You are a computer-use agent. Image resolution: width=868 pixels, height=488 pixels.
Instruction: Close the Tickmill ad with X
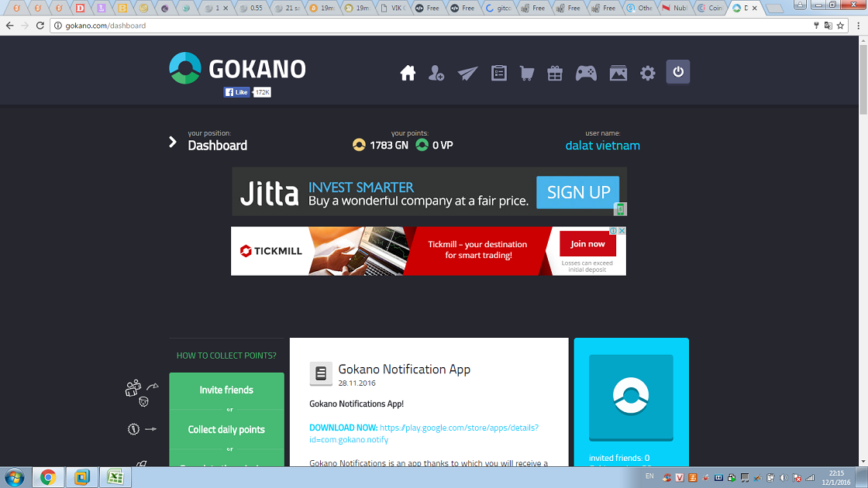coord(622,231)
